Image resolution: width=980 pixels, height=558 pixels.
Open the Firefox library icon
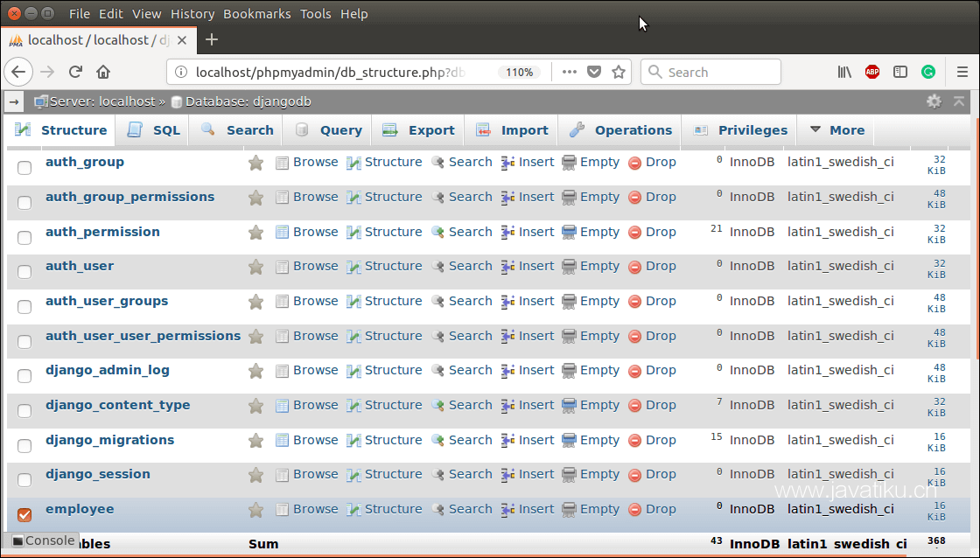pos(843,73)
